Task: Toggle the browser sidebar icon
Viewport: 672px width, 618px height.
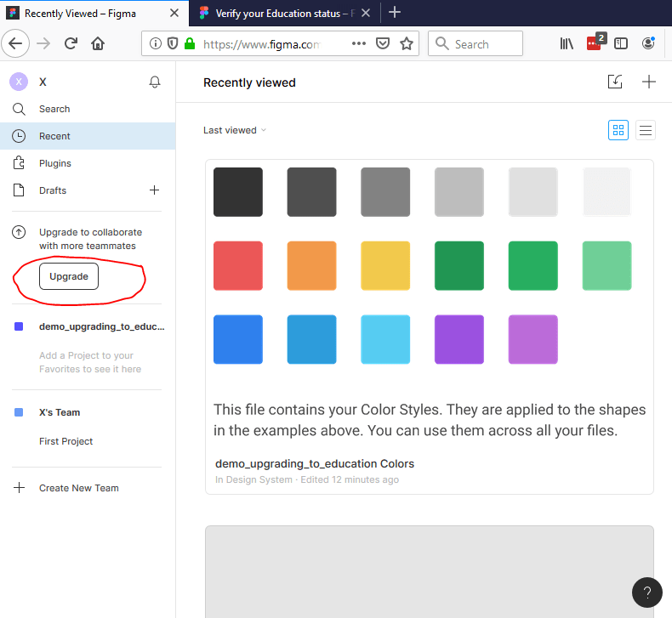Action: tap(621, 43)
